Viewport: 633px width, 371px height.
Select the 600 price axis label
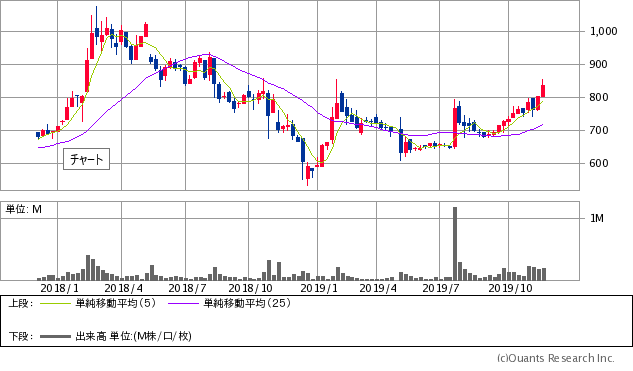tap(598, 163)
